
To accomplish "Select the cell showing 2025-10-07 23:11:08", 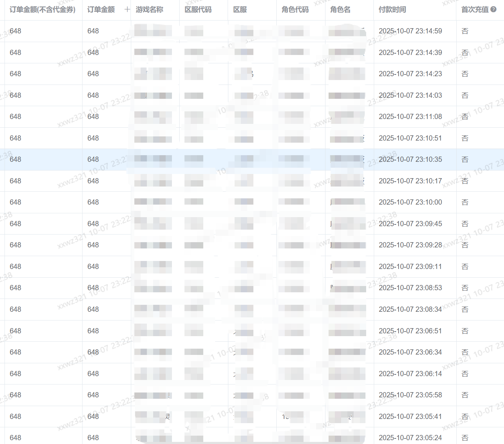I will (410, 117).
